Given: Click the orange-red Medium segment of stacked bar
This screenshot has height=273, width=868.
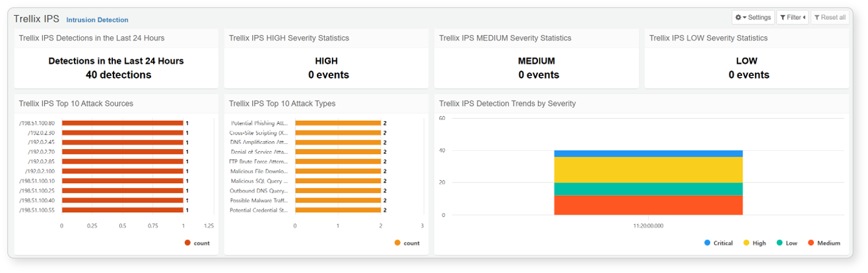Looking at the screenshot, I should [x=648, y=205].
